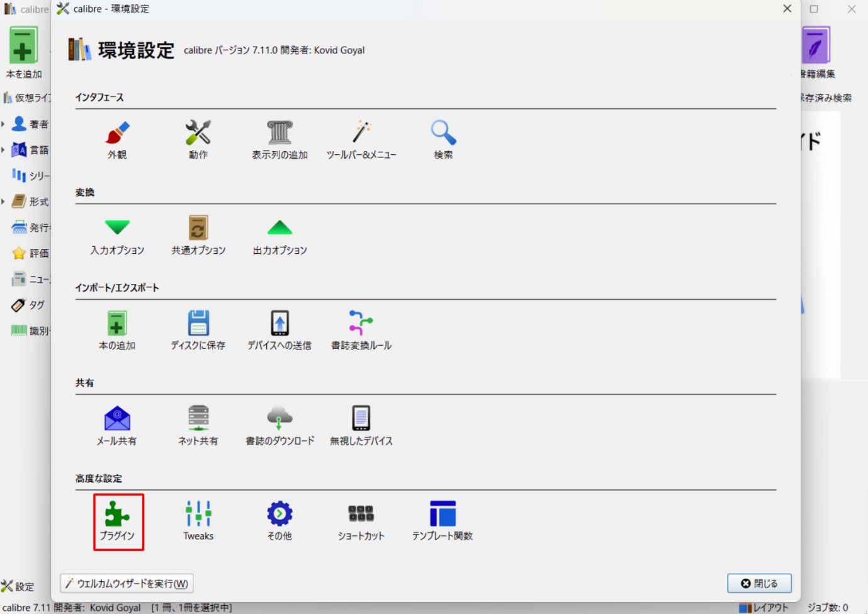
Task: Click 書籍編集 icon in main window
Action: (x=817, y=53)
